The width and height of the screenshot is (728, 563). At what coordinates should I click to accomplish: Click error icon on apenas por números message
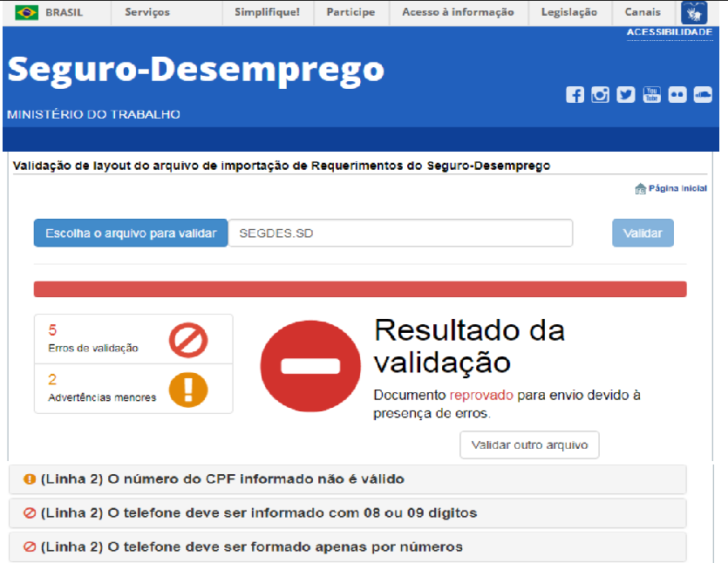tap(30, 546)
